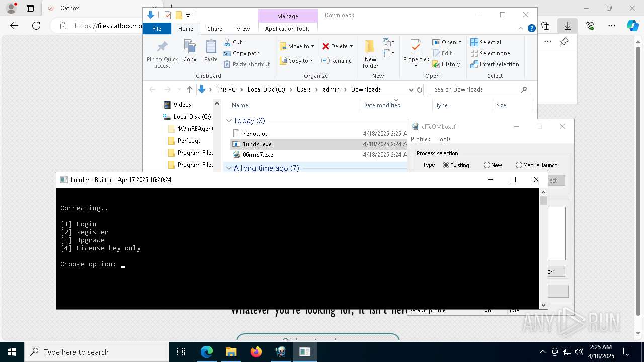This screenshot has height=362, width=644.
Task: Open the Windows Start menu
Action: pyautogui.click(x=12, y=352)
